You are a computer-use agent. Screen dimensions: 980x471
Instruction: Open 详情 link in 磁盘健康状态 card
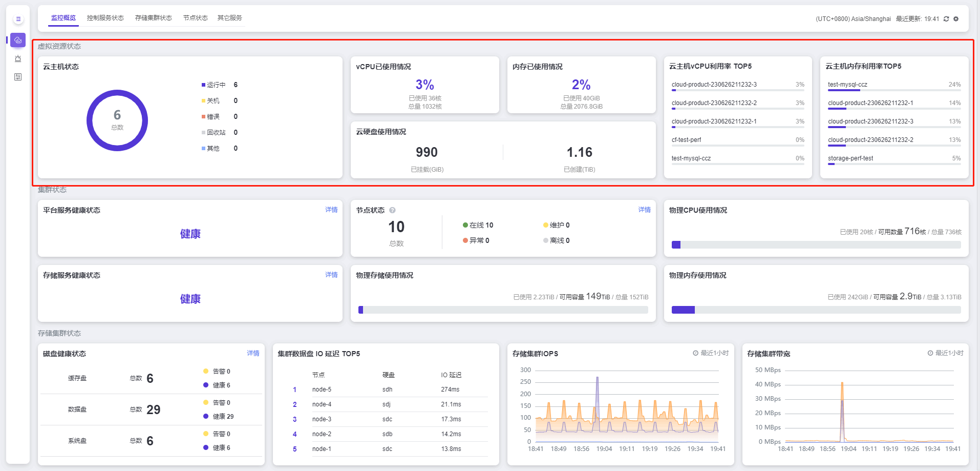point(253,353)
